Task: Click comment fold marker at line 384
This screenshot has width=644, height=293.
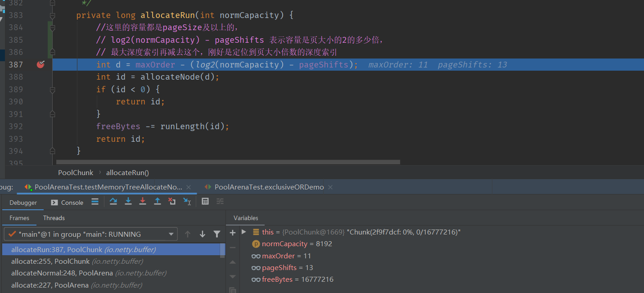Action: (53, 28)
